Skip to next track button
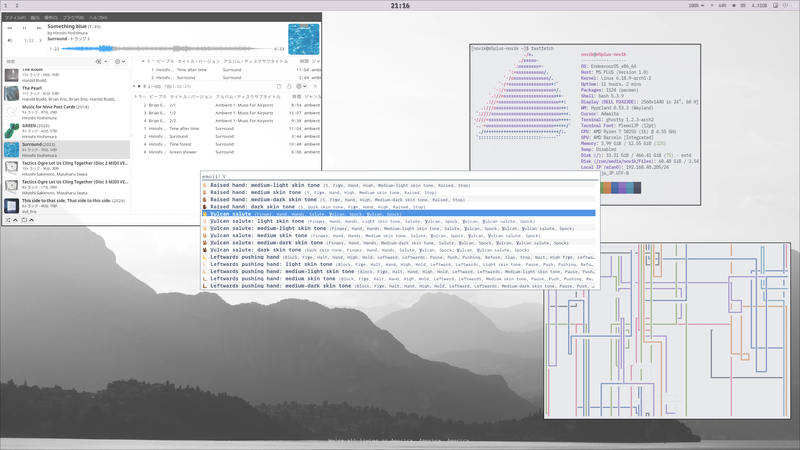This screenshot has width=800, height=450. [x=38, y=28]
